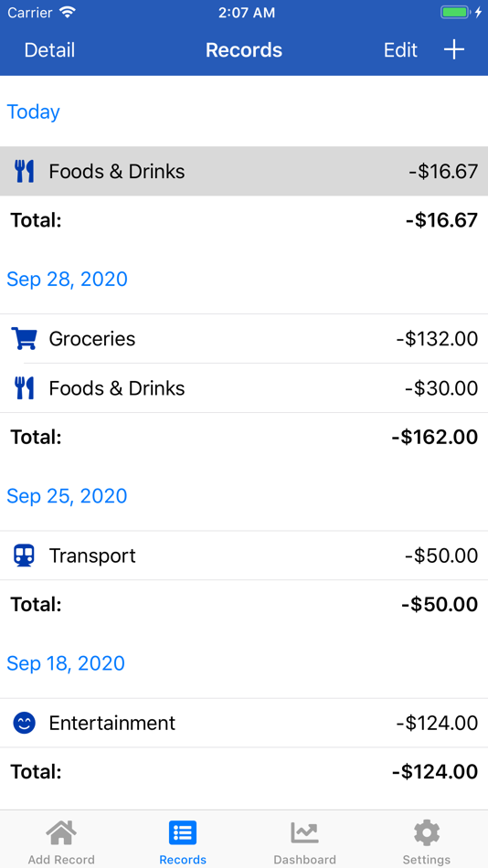488x868 pixels.
Task: Open the -$30.00 Foods & Drinks record
Action: click(x=244, y=388)
